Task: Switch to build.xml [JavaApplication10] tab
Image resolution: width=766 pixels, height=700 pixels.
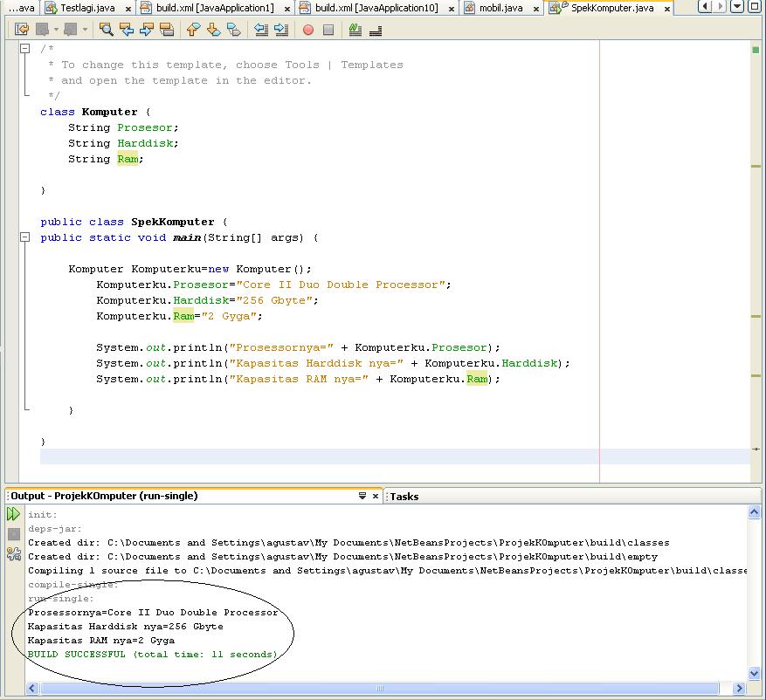Action: [376, 8]
